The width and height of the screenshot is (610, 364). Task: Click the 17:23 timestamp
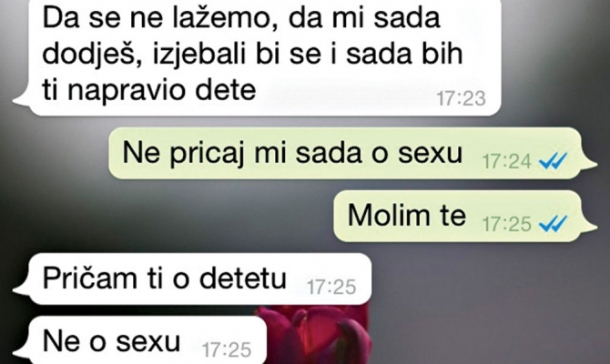point(461,98)
